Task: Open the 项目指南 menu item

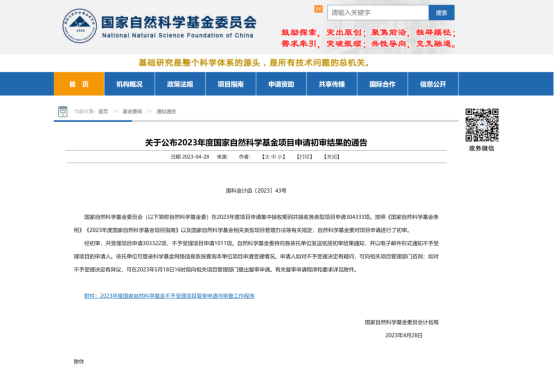Action: (x=230, y=84)
